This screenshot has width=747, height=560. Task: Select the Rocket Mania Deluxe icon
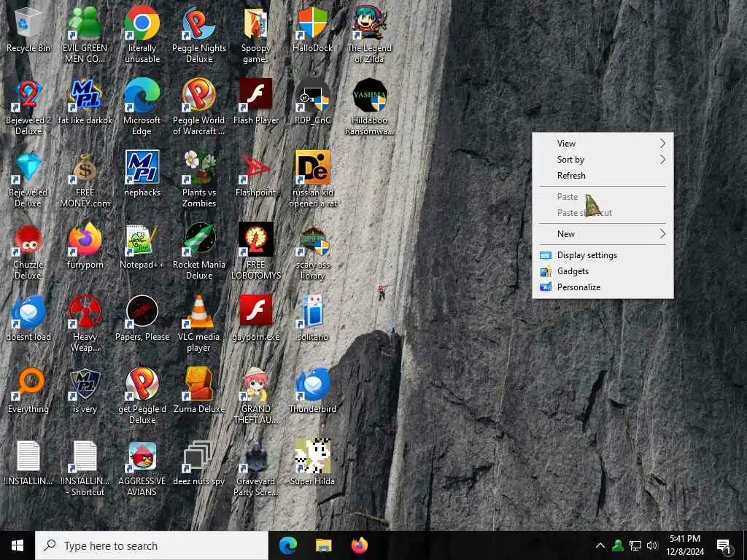pos(199,252)
